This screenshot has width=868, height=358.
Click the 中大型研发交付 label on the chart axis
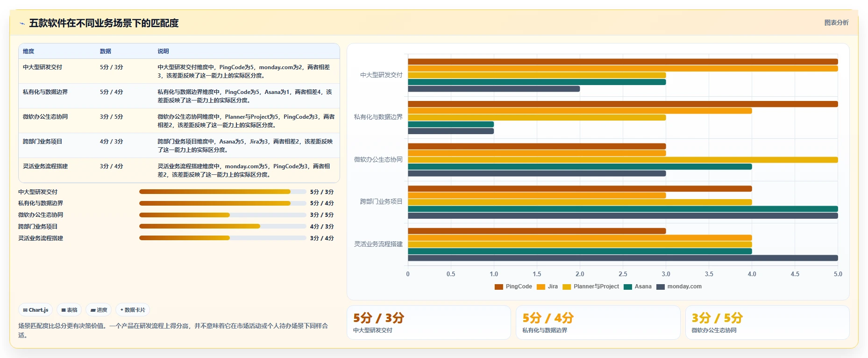tap(381, 75)
